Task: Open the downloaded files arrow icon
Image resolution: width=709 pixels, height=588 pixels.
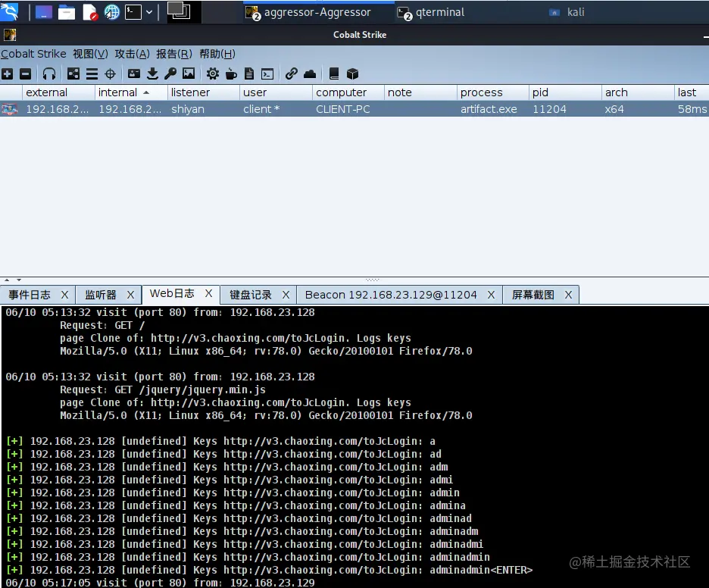Action: coord(153,73)
